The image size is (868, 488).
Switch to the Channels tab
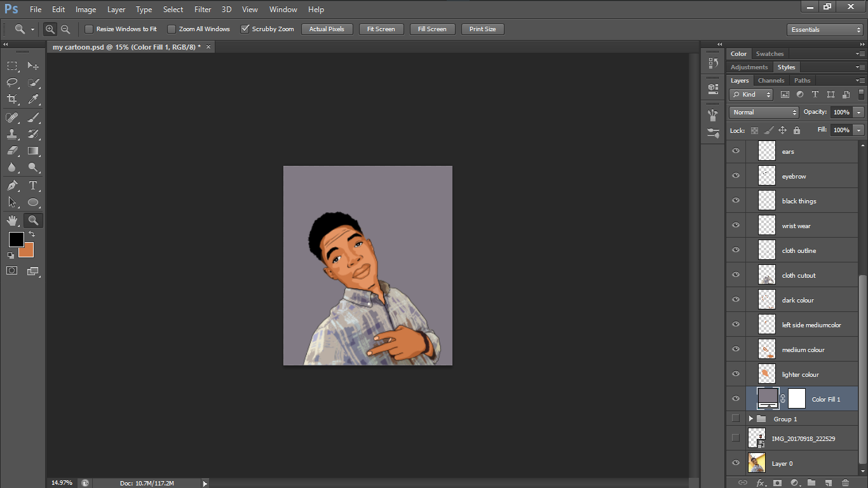pyautogui.click(x=771, y=81)
